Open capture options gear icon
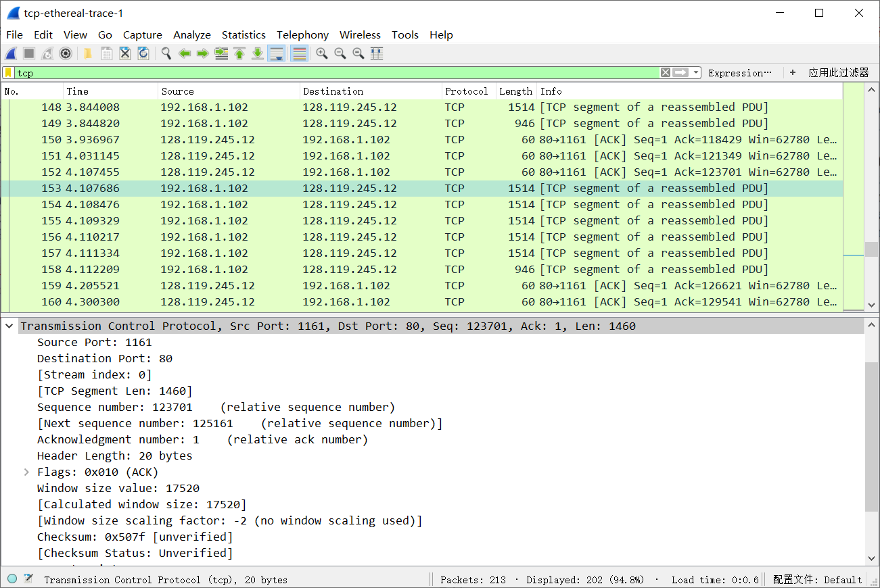Screen dimensions: 880x588 [x=66, y=53]
